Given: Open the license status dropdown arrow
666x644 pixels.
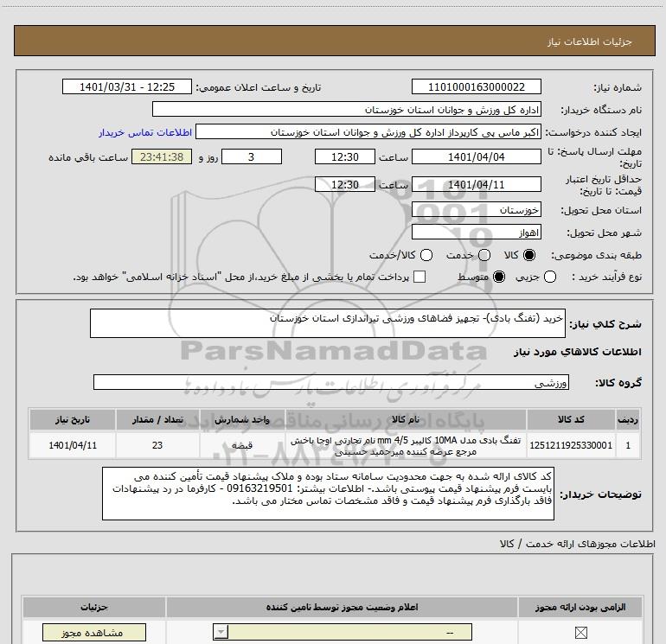Looking at the screenshot, I should coord(221,632).
